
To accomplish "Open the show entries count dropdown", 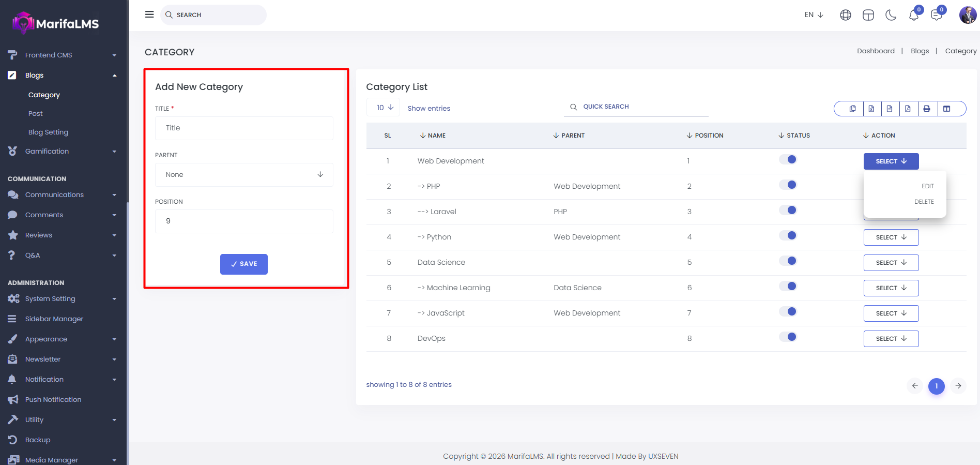I will 384,108.
